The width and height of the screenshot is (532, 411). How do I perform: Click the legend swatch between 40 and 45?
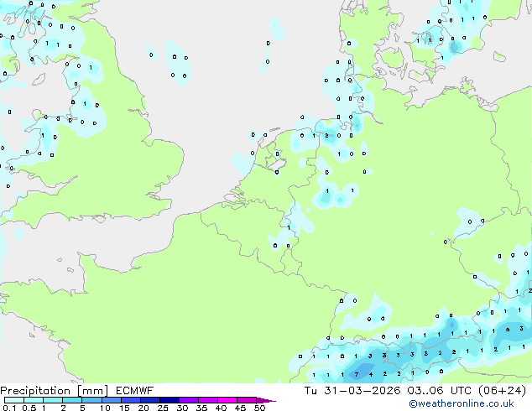[227, 400]
